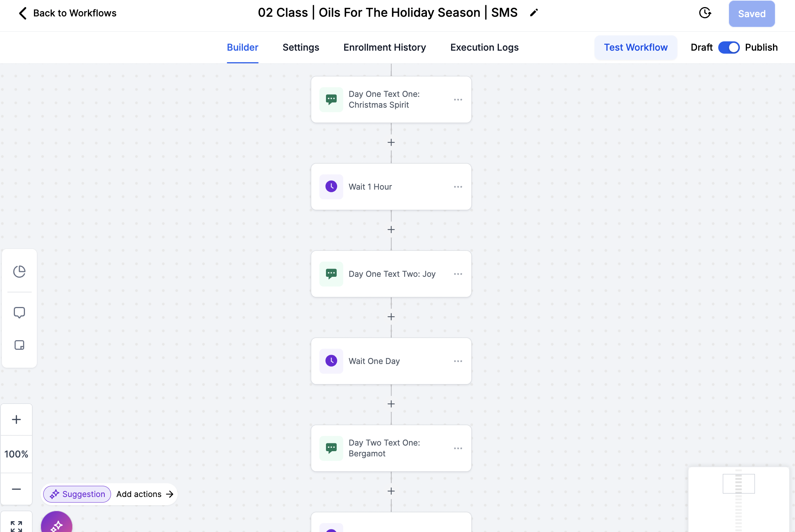Click SMS icon on Day One Text Two: Joy
The image size is (795, 532).
point(331,274)
